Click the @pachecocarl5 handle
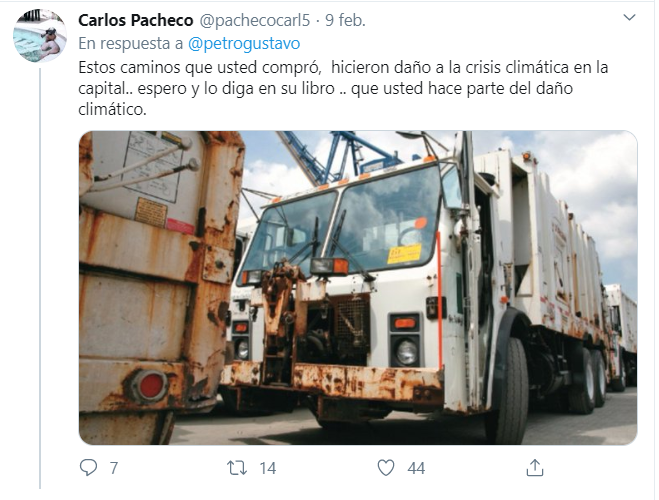 pos(254,20)
